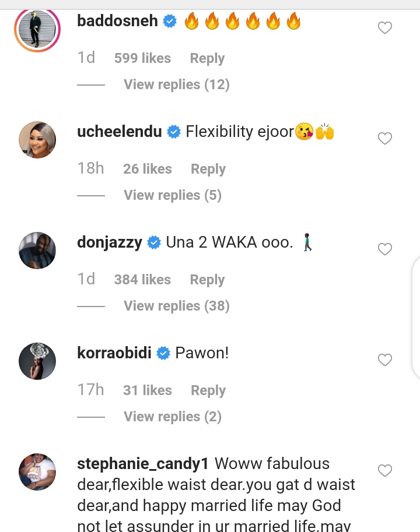The width and height of the screenshot is (420, 532).
Task: Expand the 12 replies under baddosneh
Action: point(176,84)
